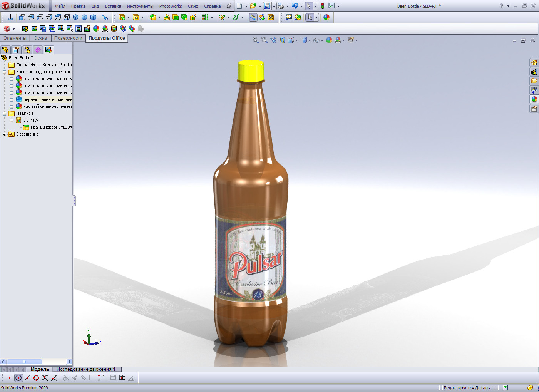Image resolution: width=539 pixels, height=392 pixels.
Task: Toggle Nearest snap icon
Action: [54, 378]
